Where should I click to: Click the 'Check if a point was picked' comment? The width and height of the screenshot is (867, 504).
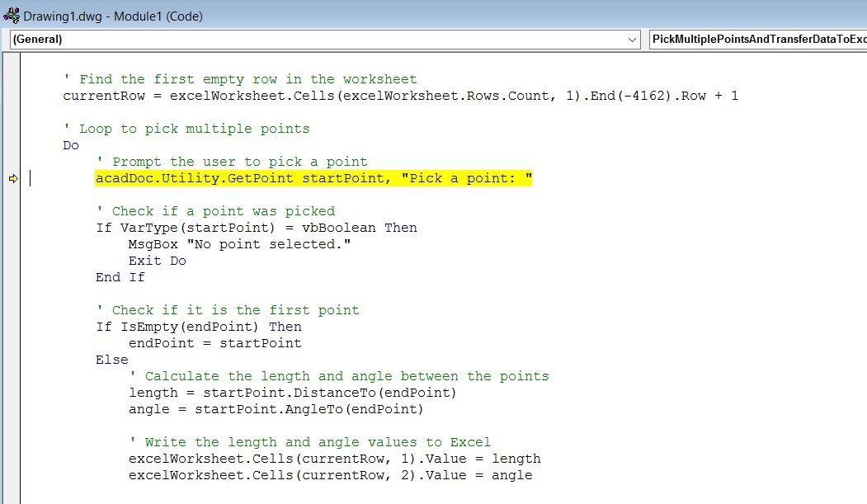click(x=215, y=211)
